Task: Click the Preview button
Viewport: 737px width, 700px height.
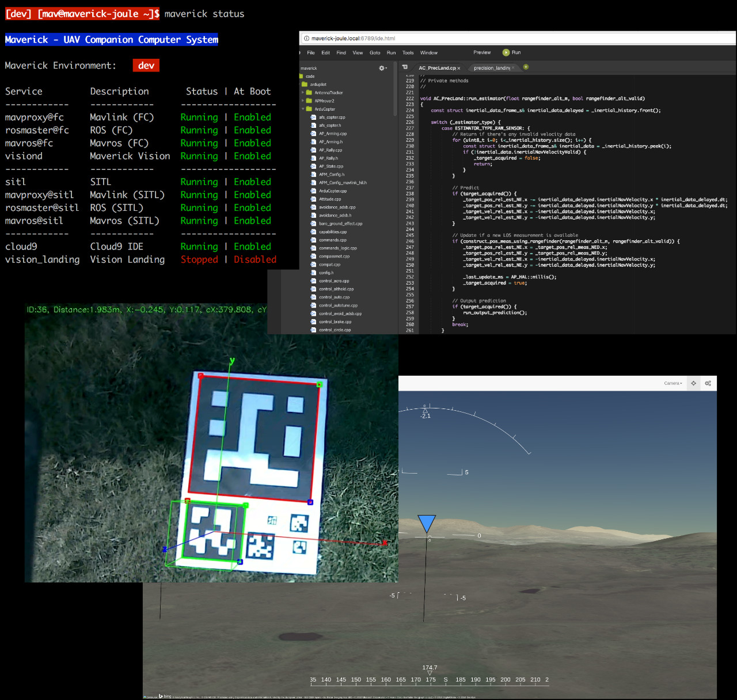Action: (x=482, y=52)
